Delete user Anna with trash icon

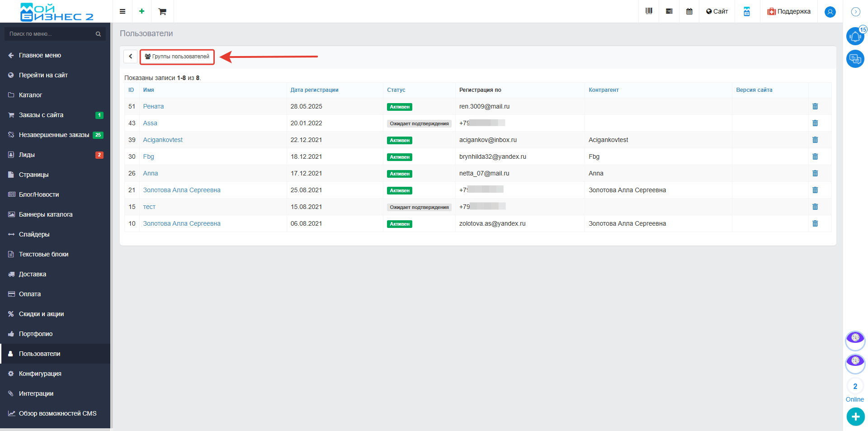(815, 173)
